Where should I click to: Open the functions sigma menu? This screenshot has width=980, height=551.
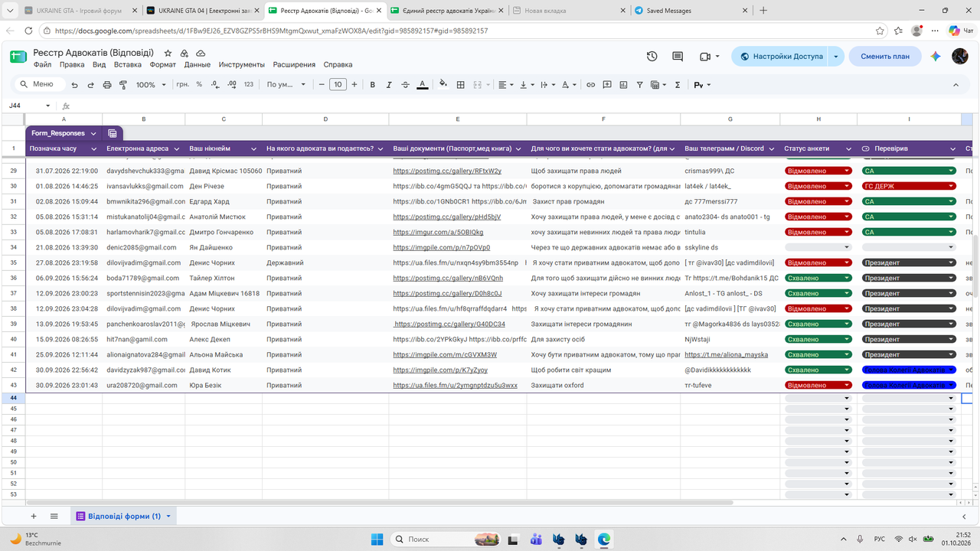(678, 85)
